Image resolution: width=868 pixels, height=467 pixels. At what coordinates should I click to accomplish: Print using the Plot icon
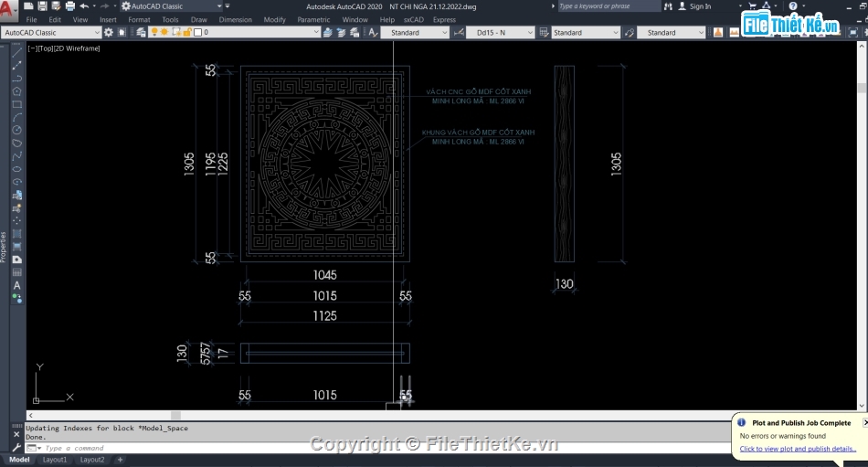tap(69, 6)
